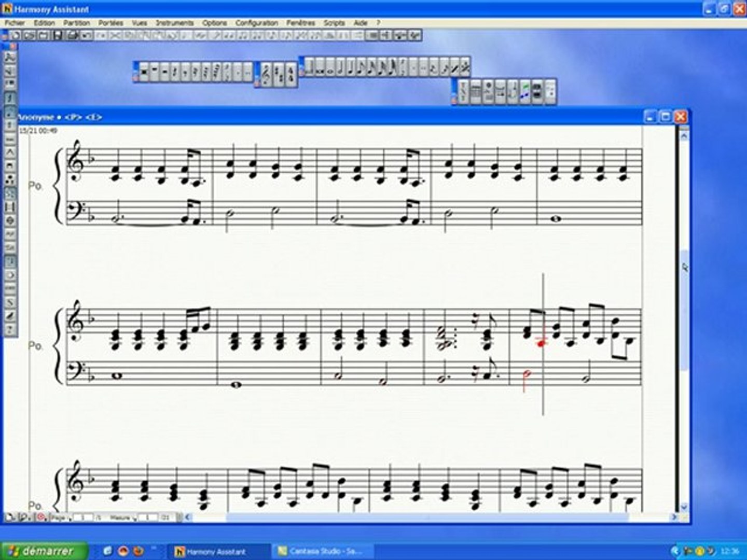The width and height of the screenshot is (747, 560).
Task: Open the Portées menu
Action: click(x=111, y=23)
